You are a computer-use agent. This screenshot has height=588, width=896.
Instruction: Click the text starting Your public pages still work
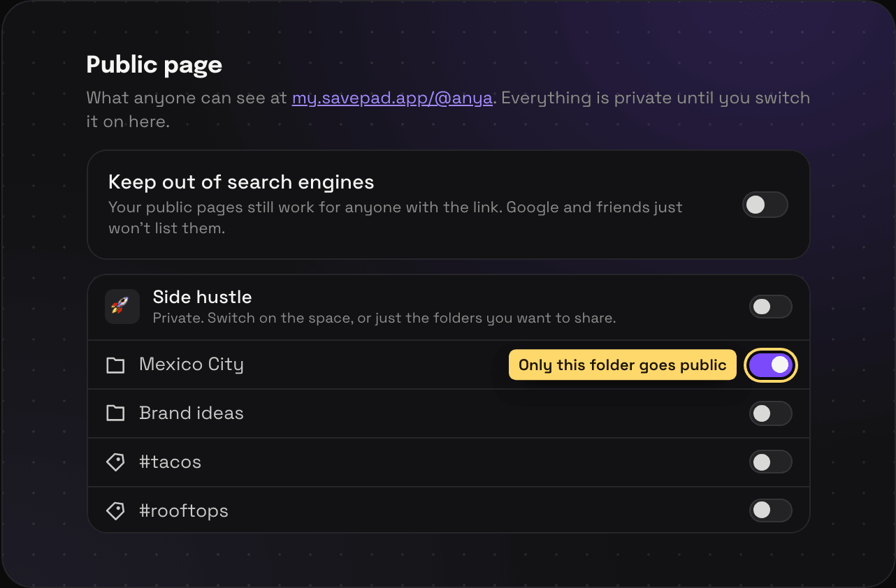tap(396, 218)
